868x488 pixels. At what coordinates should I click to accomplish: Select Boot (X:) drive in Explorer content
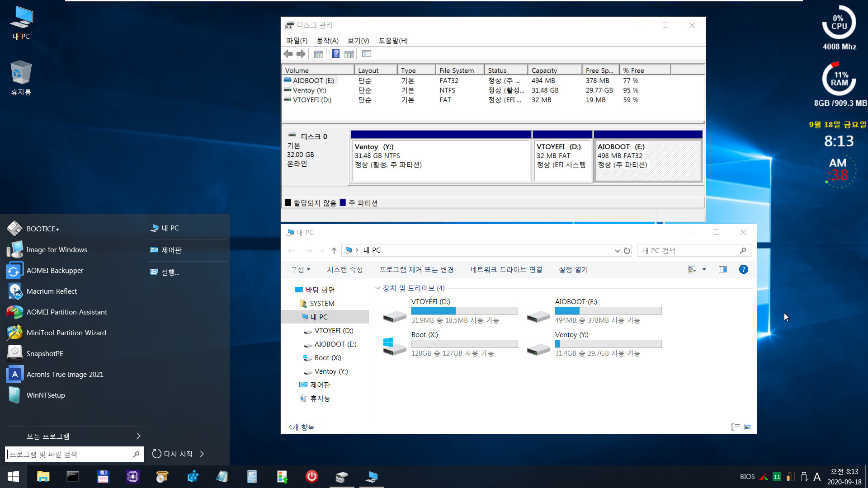coord(450,344)
